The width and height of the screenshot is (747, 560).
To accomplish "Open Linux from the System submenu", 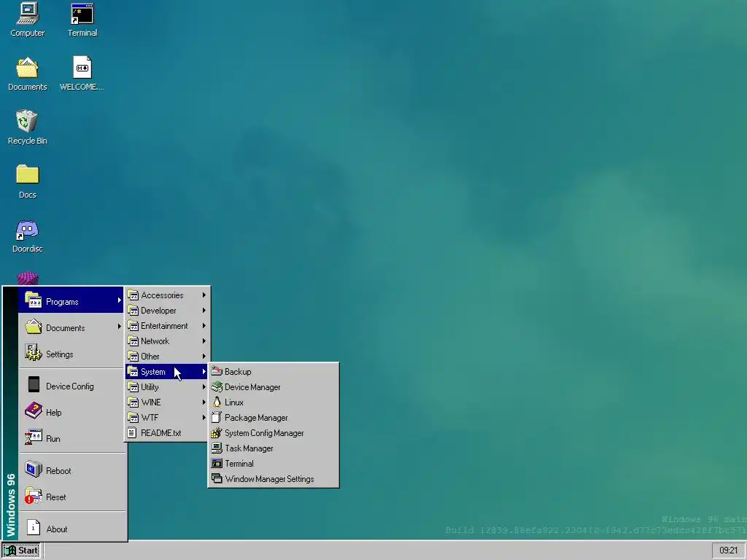I will (x=274, y=402).
